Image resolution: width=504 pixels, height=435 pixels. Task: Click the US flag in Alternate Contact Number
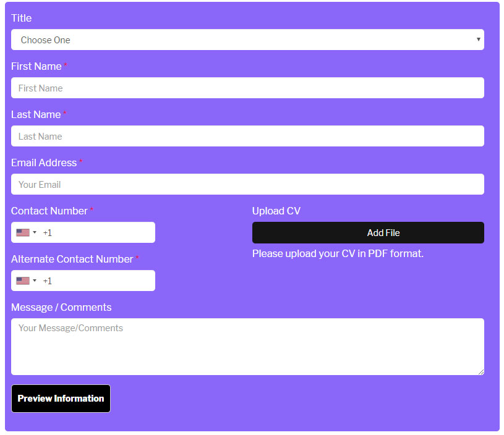pyautogui.click(x=23, y=281)
